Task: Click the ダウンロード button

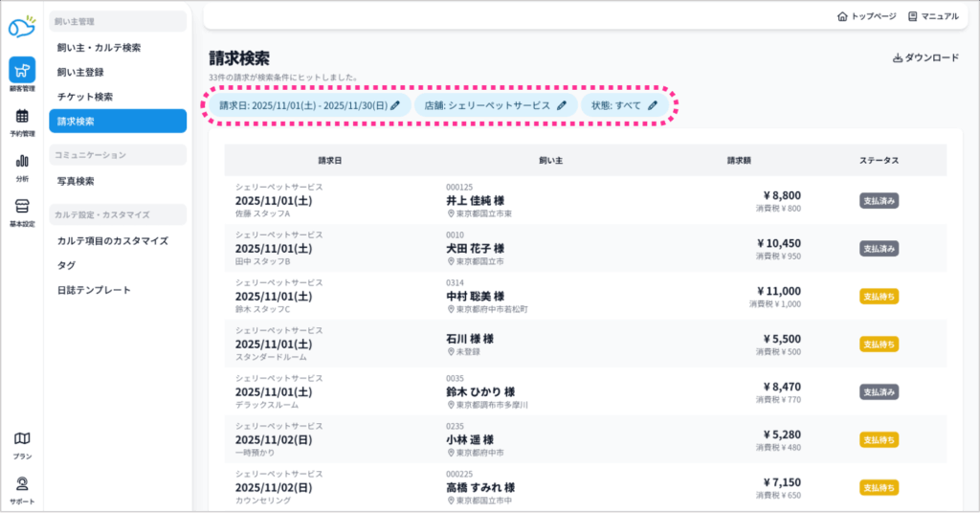Action: tap(925, 58)
